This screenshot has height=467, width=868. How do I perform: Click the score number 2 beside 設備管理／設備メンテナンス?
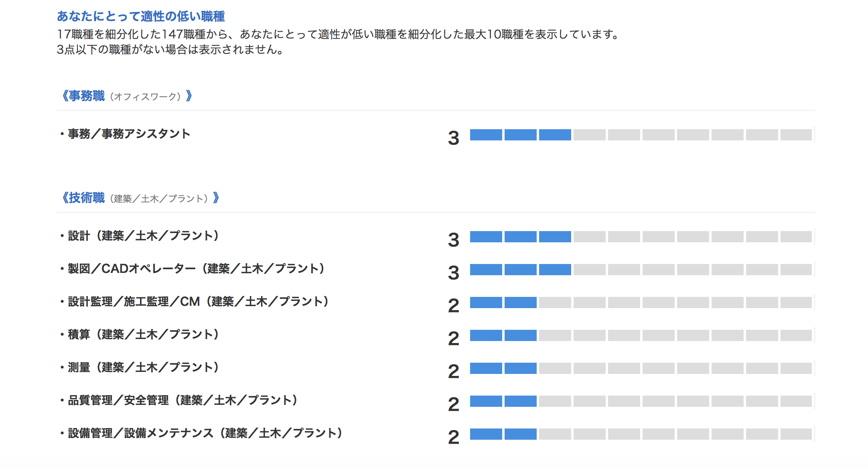click(x=453, y=437)
